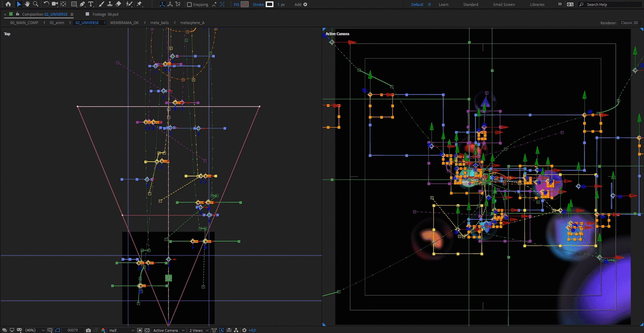Switch to the Small Screen workspace

click(504, 5)
